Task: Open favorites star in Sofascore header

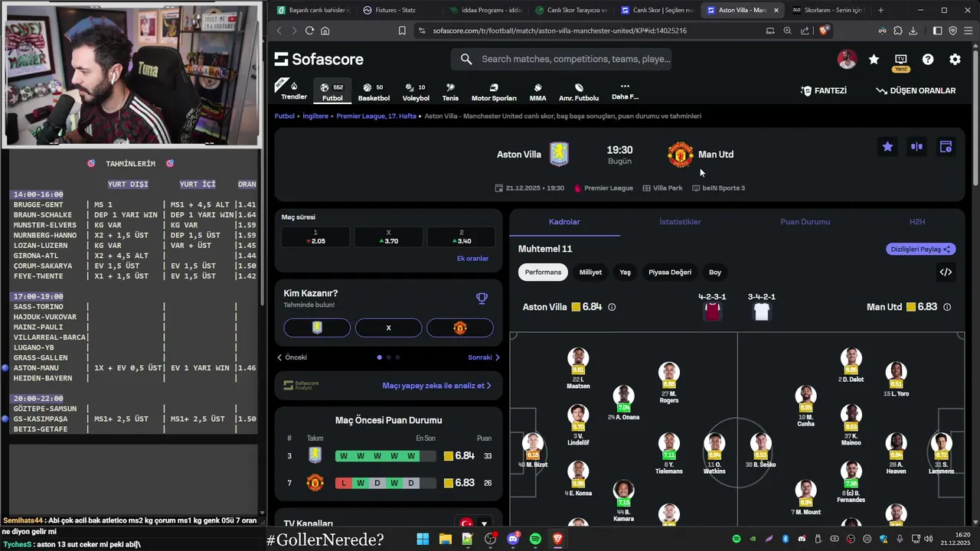Action: 874,59
